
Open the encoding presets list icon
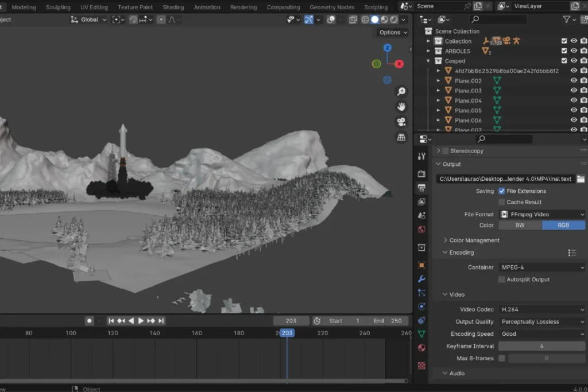point(571,253)
